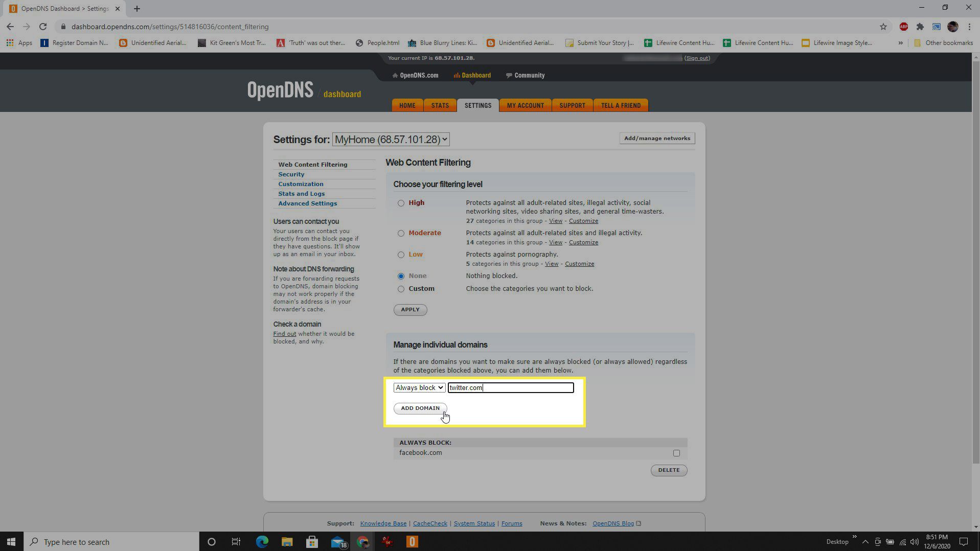The width and height of the screenshot is (980, 551).
Task: Switch to Chrome on taskbar
Action: click(x=362, y=542)
